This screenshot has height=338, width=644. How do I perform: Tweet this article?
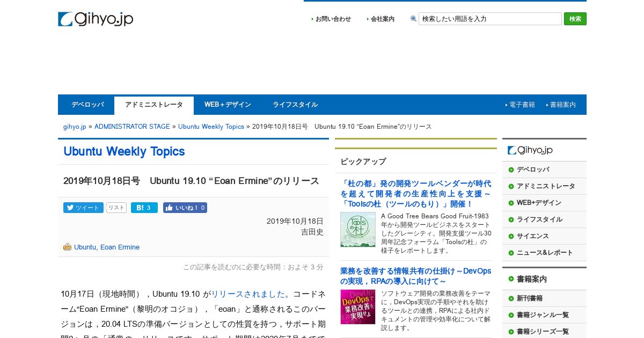coord(83,208)
